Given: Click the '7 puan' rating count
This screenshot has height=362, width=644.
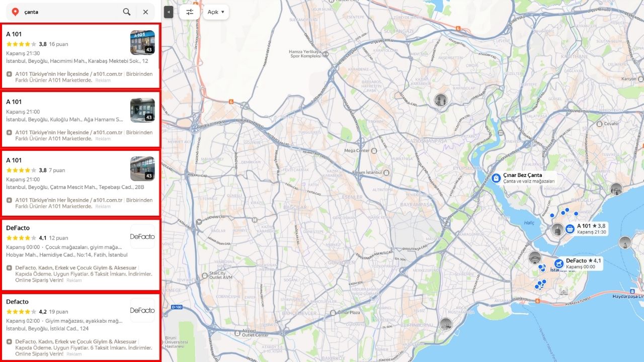Looking at the screenshot, I should coord(57,170).
